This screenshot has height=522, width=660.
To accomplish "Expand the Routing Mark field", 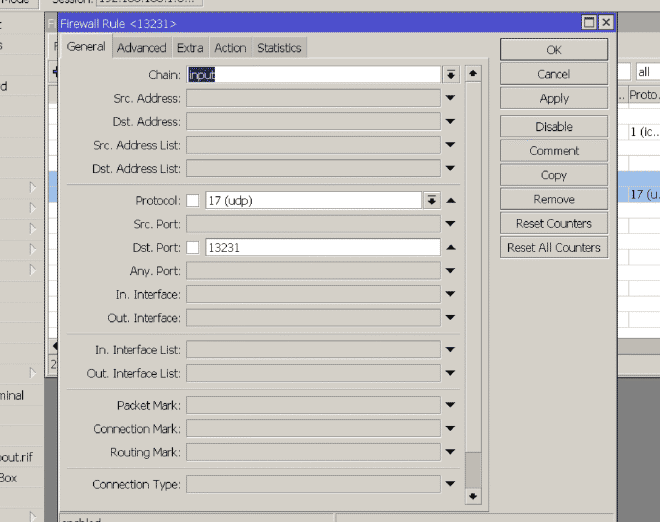I will pos(450,452).
